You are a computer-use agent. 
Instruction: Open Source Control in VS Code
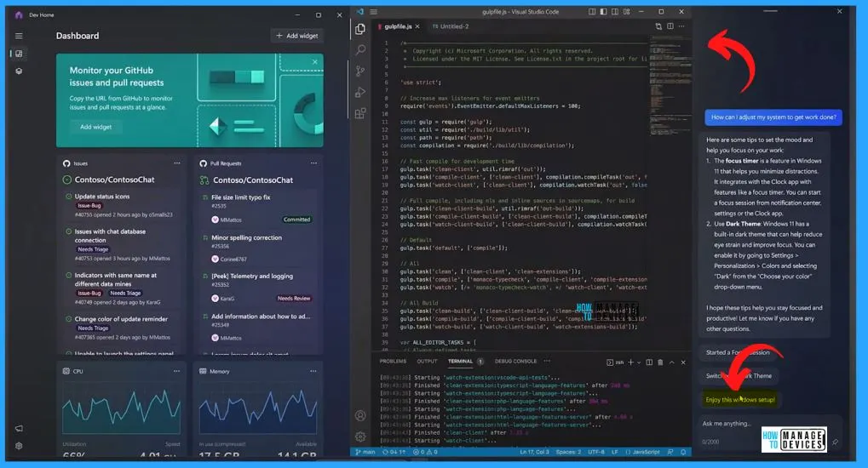click(360, 71)
